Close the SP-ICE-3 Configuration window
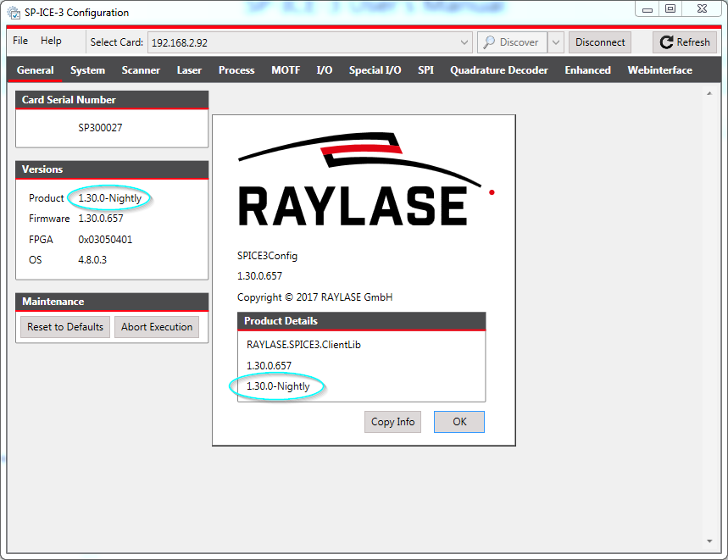The width and height of the screenshot is (728, 560). click(702, 8)
